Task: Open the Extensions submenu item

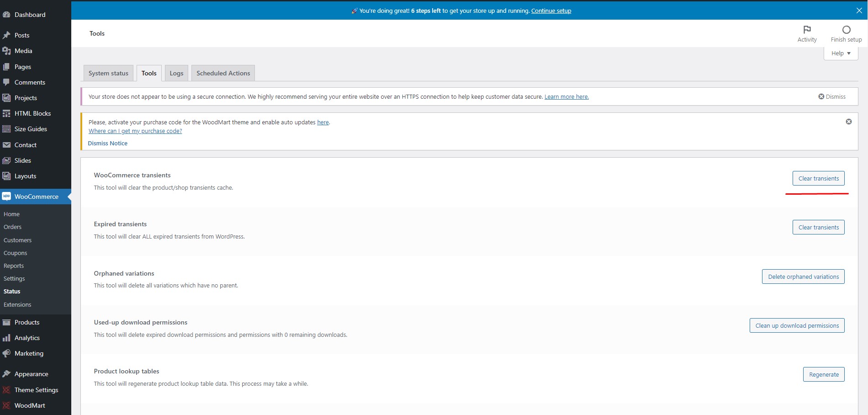Action: tap(17, 304)
